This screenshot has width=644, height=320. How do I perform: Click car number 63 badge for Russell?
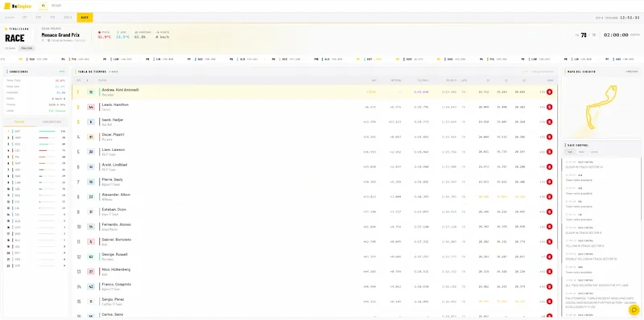pyautogui.click(x=91, y=256)
